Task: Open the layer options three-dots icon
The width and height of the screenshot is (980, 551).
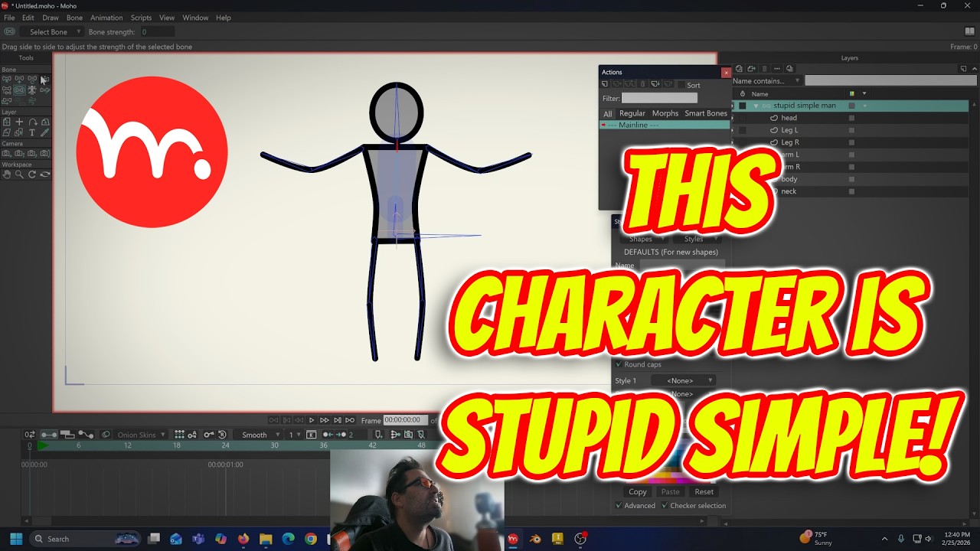Action: pos(776,68)
